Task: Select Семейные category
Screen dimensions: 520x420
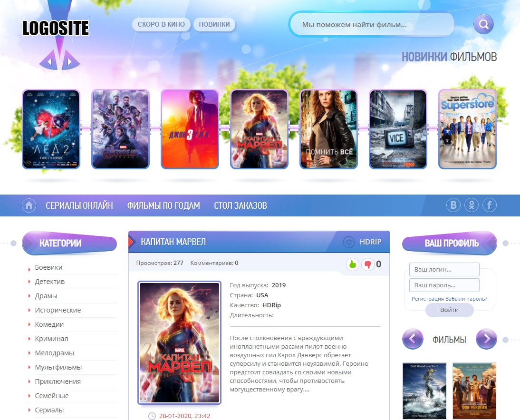Action: pos(52,396)
